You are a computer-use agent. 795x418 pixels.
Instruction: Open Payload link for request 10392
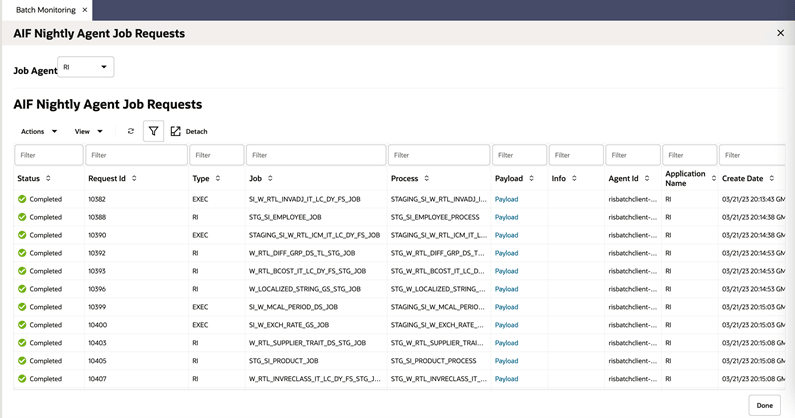click(x=507, y=253)
